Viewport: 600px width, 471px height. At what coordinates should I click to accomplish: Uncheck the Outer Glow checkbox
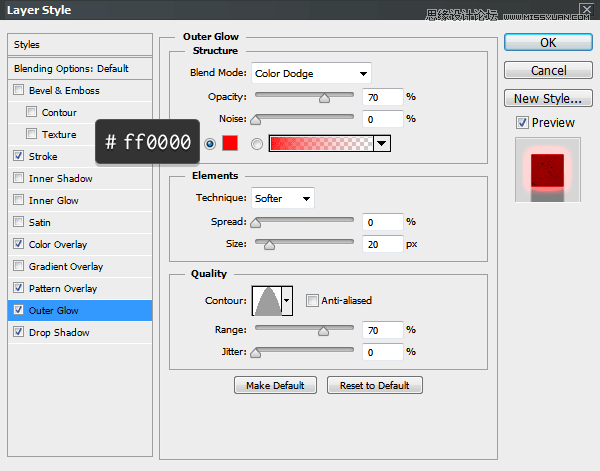point(18,310)
